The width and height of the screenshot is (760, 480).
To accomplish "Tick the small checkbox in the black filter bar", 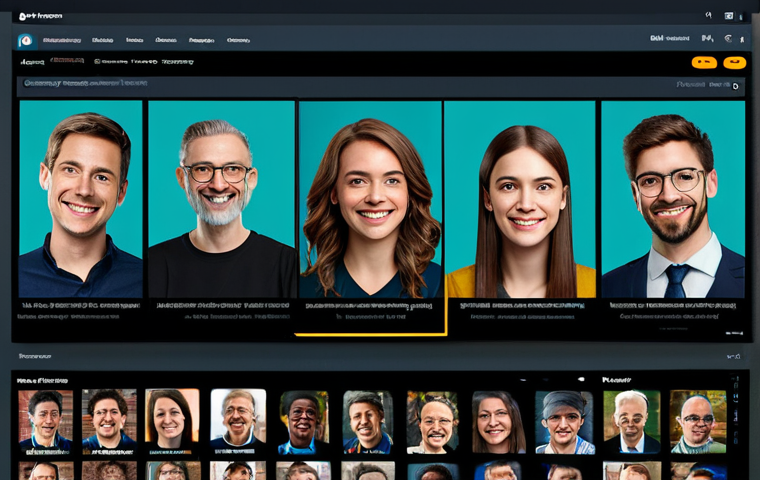I will (x=97, y=62).
